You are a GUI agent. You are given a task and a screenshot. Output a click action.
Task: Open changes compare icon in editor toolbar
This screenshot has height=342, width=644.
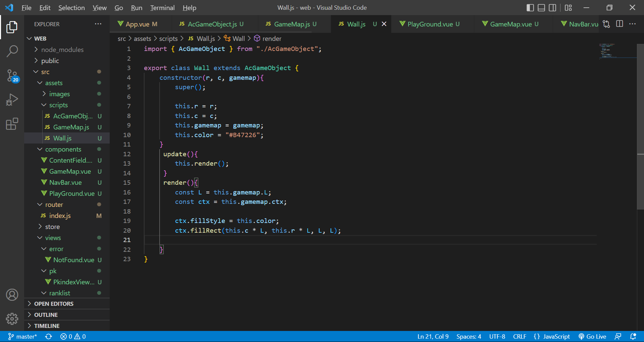(606, 24)
